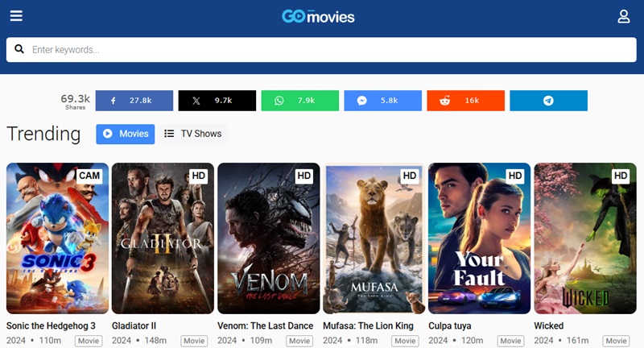Open Sonic the Hedgehog 3 poster
The image size is (644, 348).
(x=57, y=238)
